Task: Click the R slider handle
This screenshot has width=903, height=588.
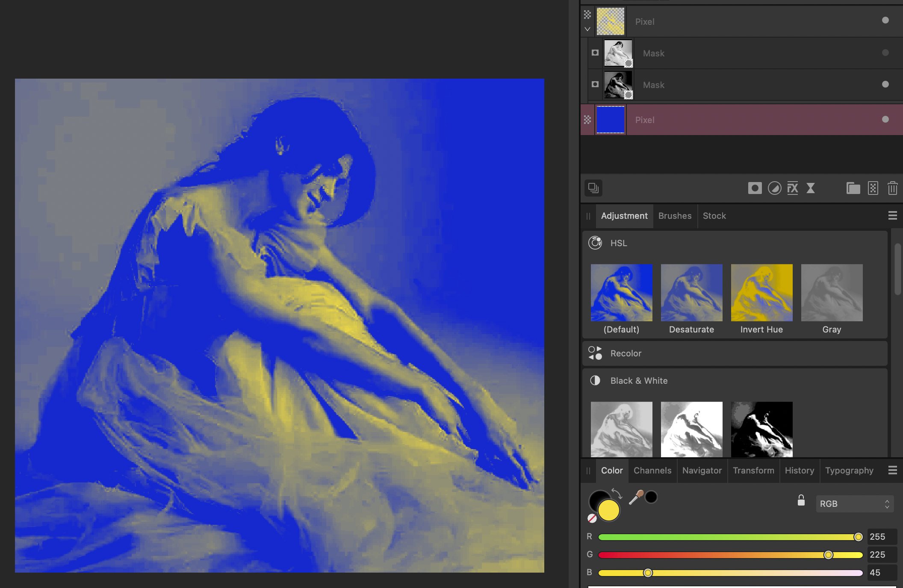Action: [x=858, y=537]
